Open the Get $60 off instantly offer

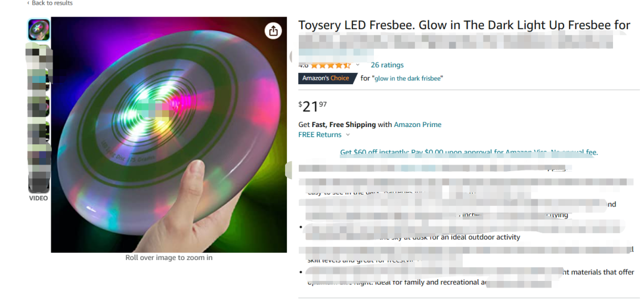coord(469,152)
